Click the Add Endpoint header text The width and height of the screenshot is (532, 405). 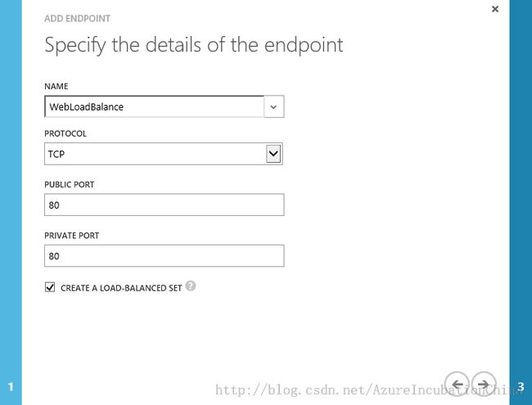(x=78, y=19)
